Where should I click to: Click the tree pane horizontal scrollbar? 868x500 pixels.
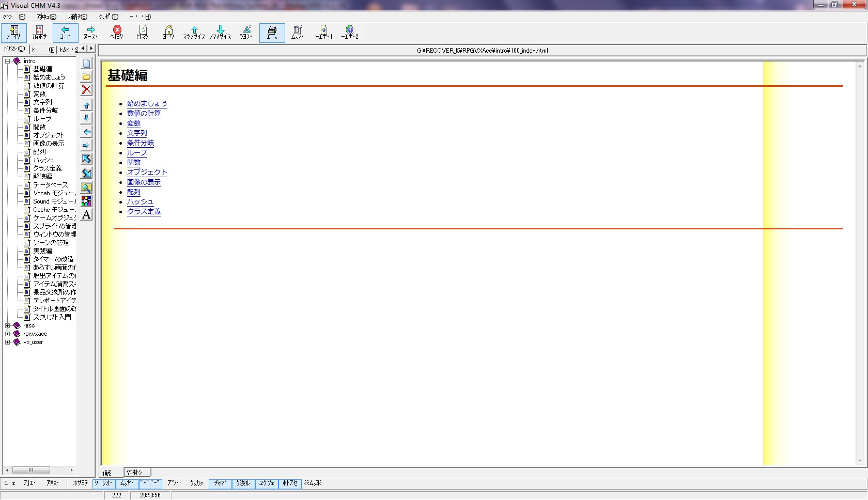click(39, 470)
